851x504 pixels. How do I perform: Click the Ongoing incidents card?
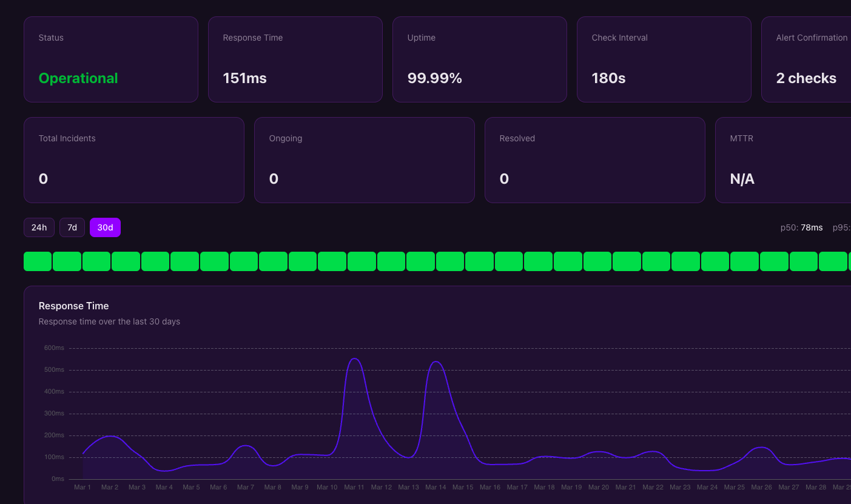(364, 160)
